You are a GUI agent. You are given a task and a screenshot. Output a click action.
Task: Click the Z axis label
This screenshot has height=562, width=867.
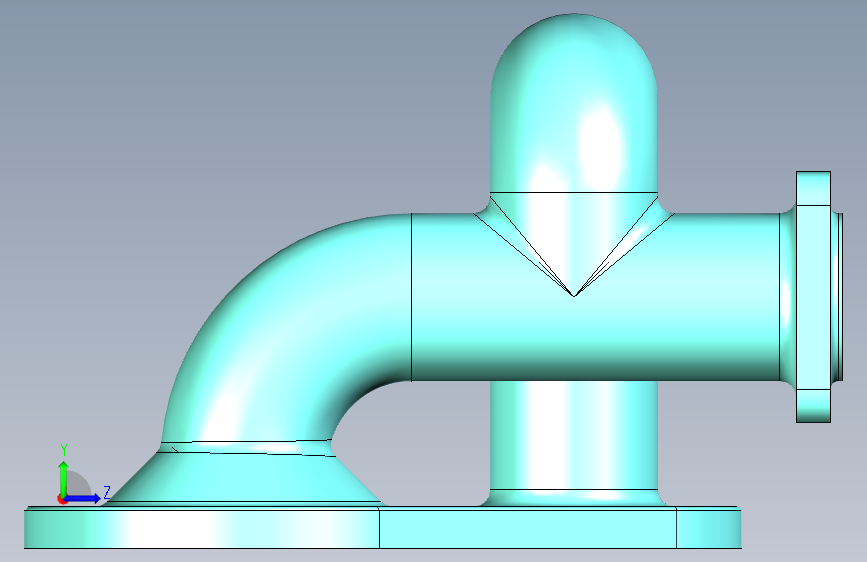pyautogui.click(x=107, y=492)
